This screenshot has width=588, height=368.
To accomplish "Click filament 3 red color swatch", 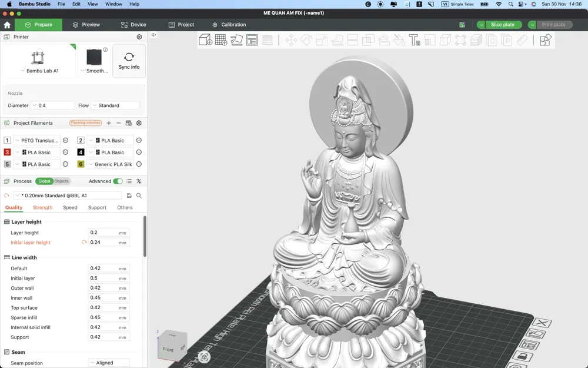I will (7, 152).
